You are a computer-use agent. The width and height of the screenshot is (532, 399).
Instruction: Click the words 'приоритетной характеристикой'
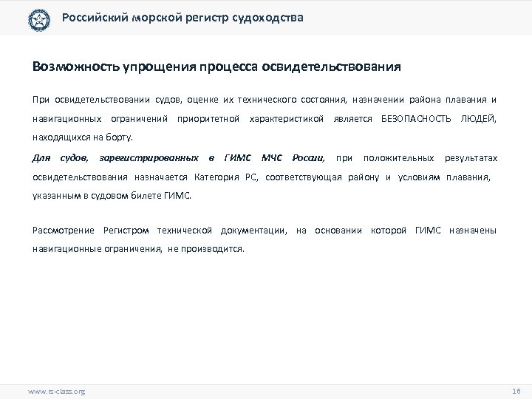coord(250,119)
